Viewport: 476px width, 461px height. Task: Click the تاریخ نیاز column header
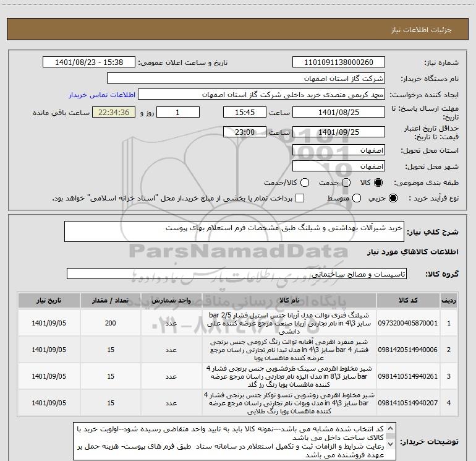(x=49, y=300)
